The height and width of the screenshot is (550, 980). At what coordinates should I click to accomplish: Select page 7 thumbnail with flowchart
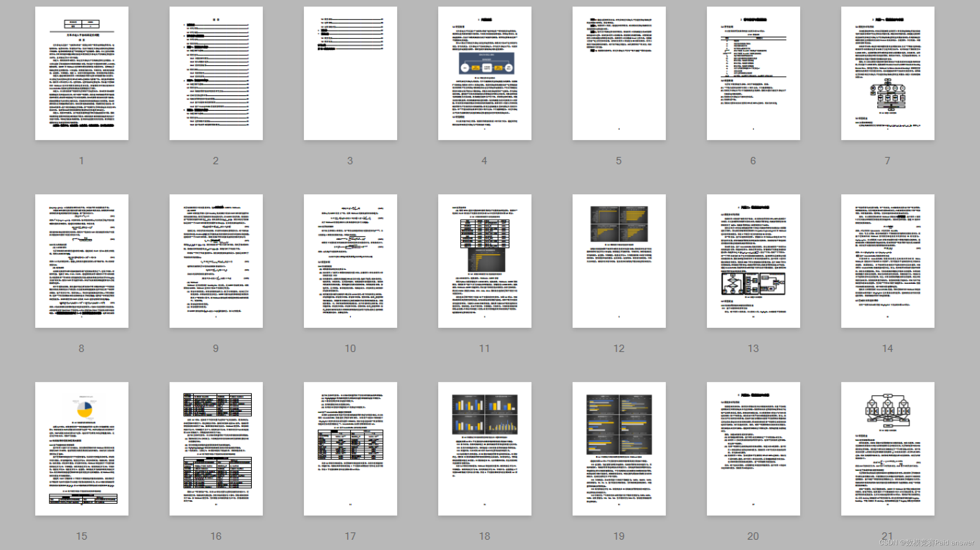coord(888,73)
